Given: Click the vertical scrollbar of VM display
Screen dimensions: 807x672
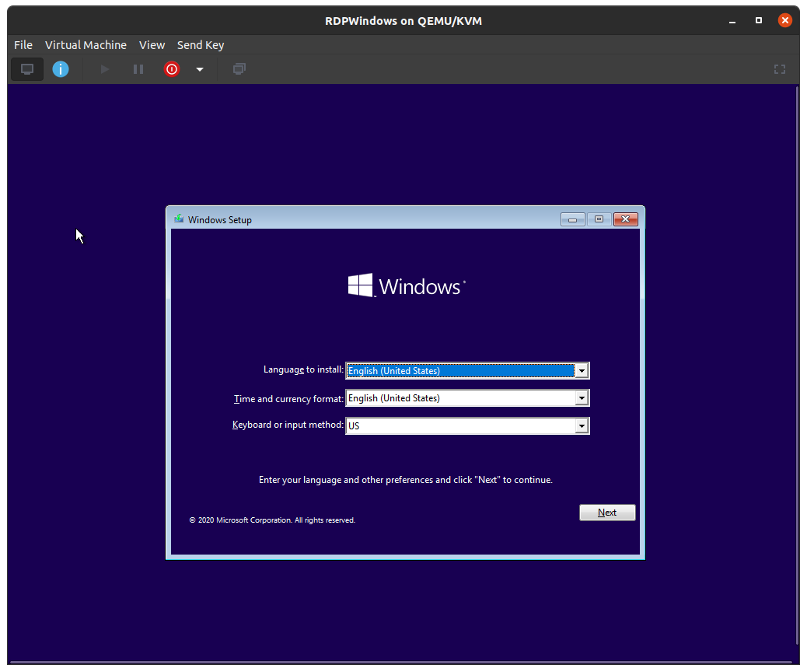Looking at the screenshot, I should point(798,366).
